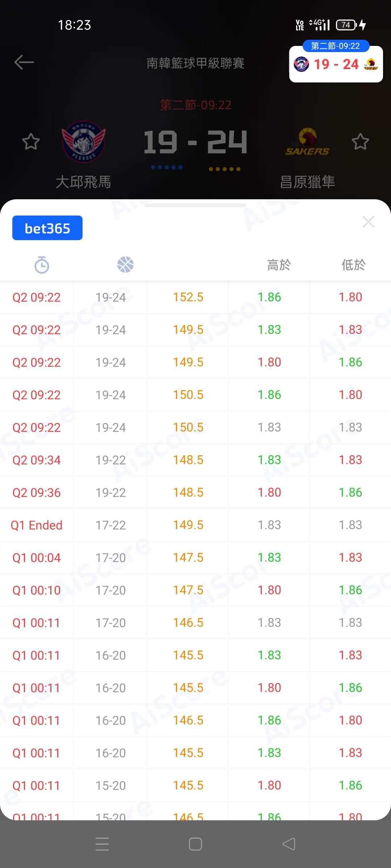Tap the back arrow icon

tap(24, 62)
